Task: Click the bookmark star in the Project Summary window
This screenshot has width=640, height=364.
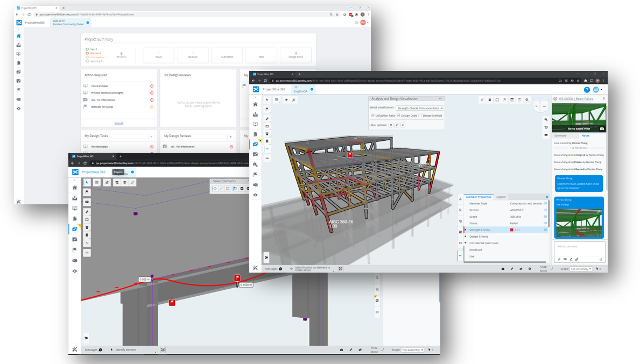Action: pyautogui.click(x=337, y=15)
